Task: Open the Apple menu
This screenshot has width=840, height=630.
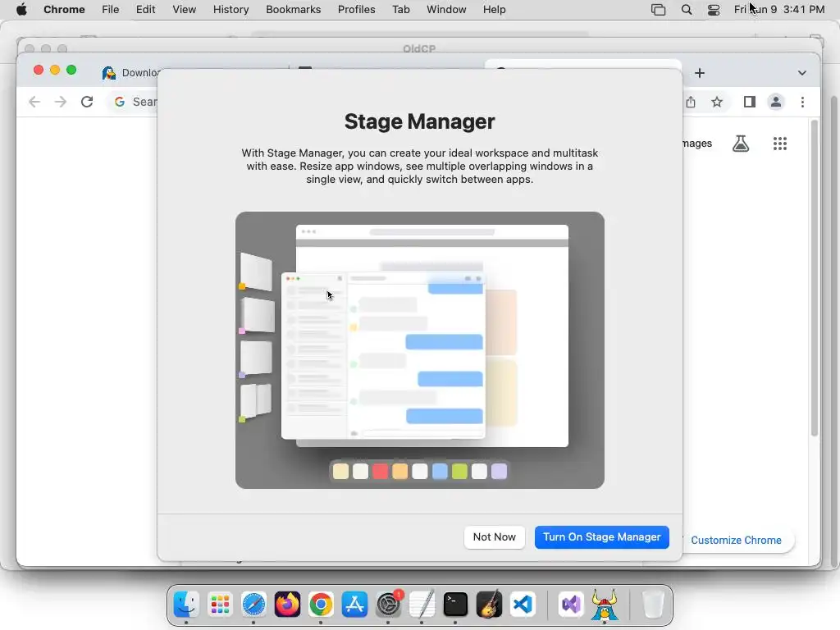Action: pyautogui.click(x=21, y=10)
